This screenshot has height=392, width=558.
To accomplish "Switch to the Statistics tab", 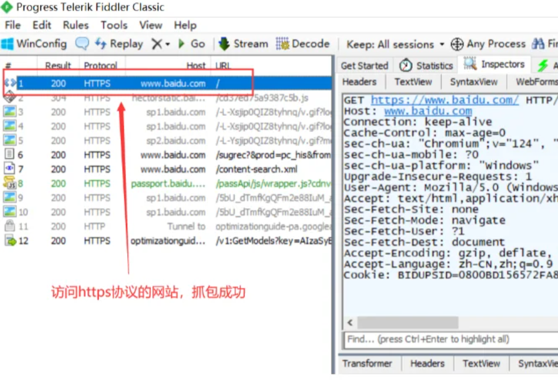I will [426, 65].
